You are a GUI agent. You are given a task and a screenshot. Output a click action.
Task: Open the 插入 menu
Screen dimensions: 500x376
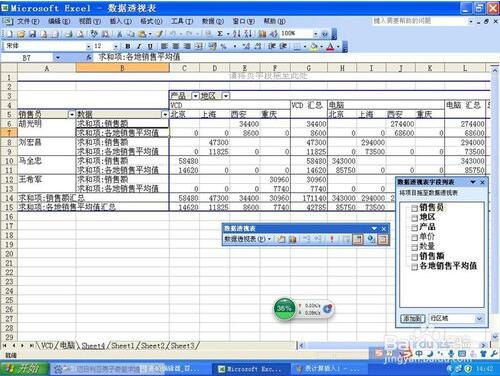point(120,21)
